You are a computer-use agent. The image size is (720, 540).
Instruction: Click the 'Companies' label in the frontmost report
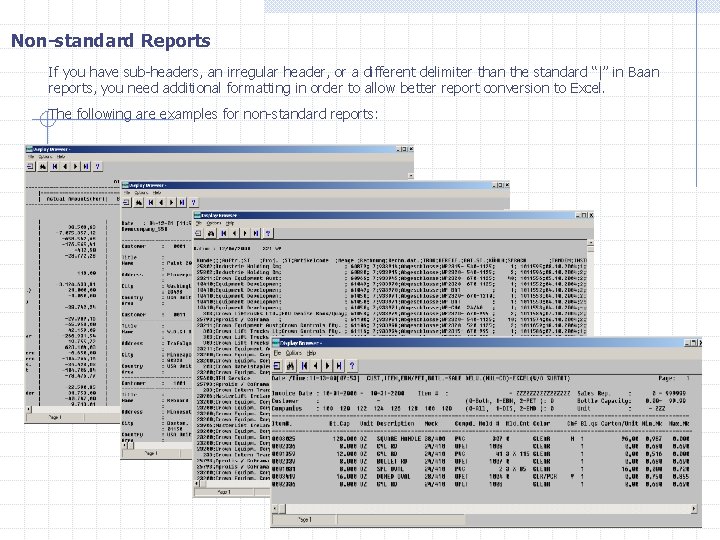(x=287, y=408)
